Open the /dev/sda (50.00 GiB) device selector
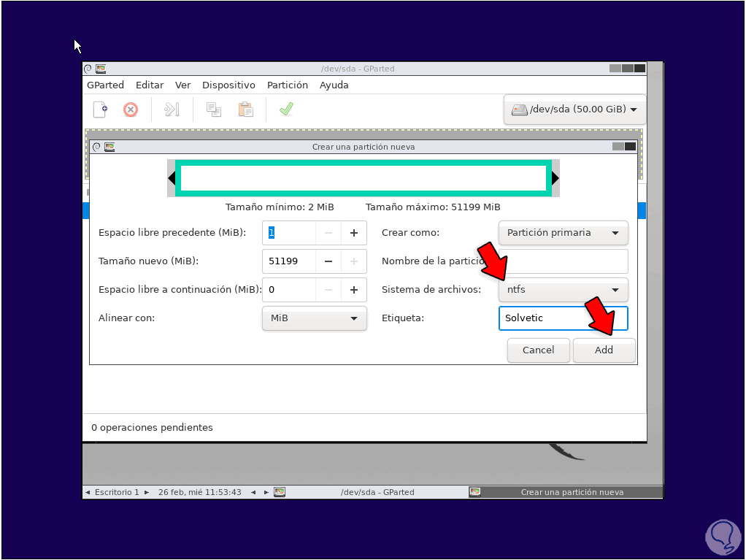746x560 pixels. (x=574, y=110)
